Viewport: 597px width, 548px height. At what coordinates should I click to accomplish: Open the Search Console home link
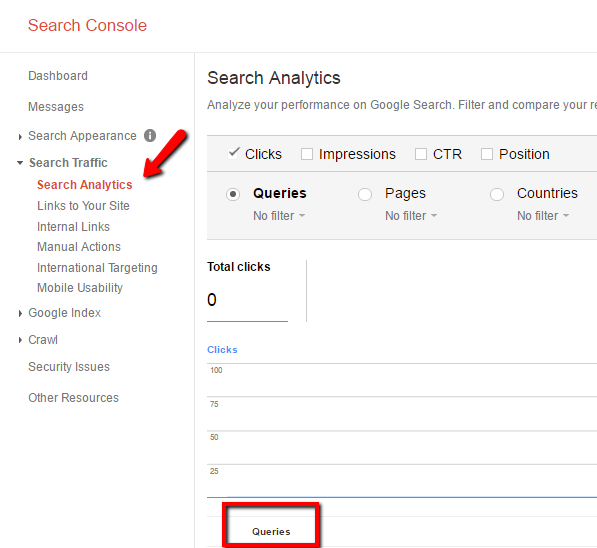tap(87, 26)
